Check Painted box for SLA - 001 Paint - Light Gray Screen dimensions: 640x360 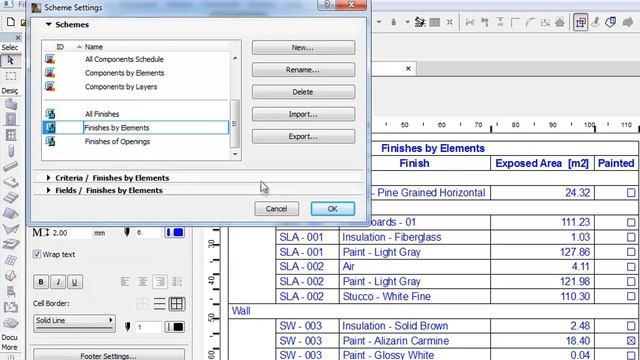pos(631,252)
